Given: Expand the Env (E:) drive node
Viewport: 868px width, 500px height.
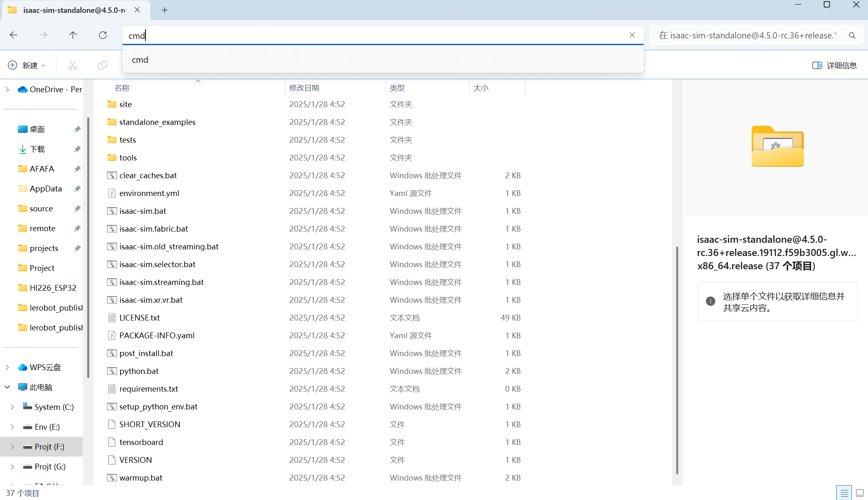Looking at the screenshot, I should pos(12,427).
